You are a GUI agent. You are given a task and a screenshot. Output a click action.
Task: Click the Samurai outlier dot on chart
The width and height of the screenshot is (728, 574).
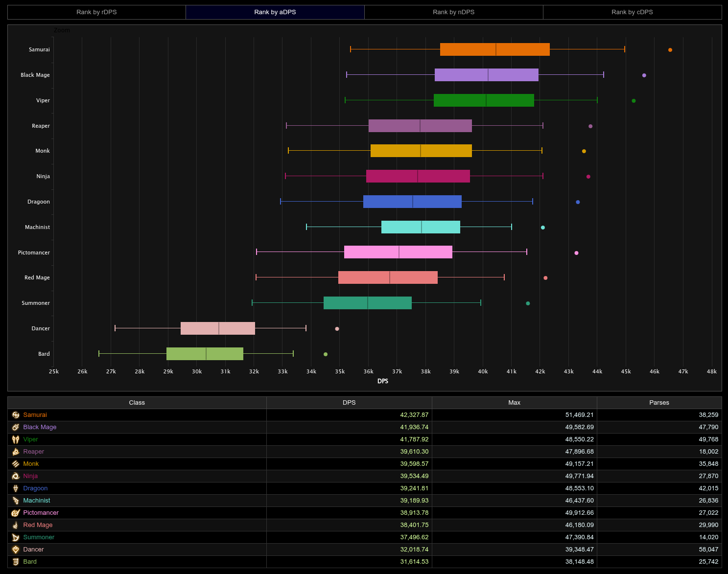[670, 50]
